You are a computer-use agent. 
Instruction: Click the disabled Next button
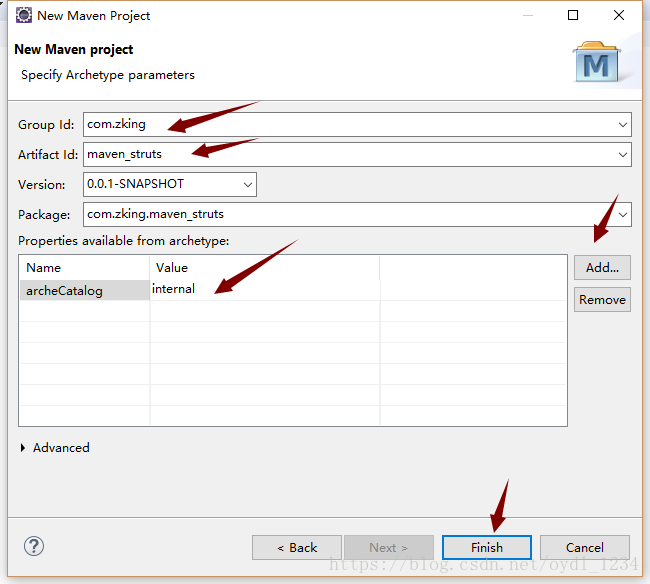(x=388, y=548)
